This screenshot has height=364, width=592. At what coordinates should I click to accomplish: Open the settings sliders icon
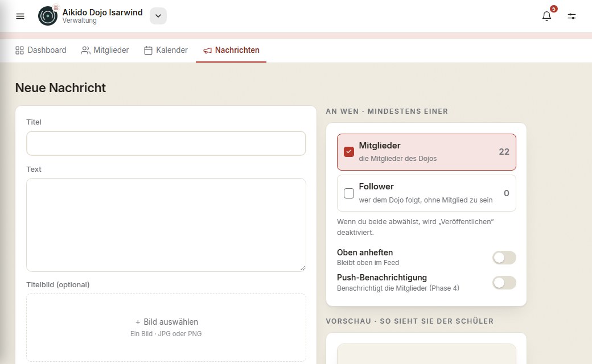572,16
